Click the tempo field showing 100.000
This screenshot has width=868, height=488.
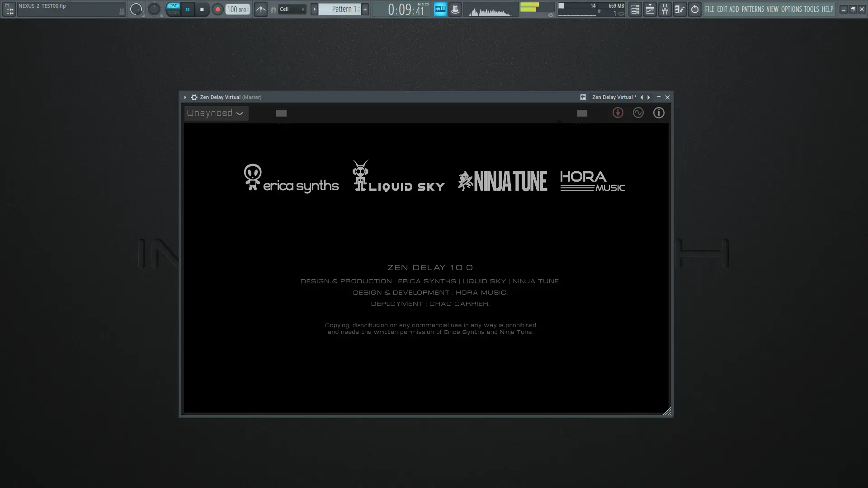pos(237,9)
